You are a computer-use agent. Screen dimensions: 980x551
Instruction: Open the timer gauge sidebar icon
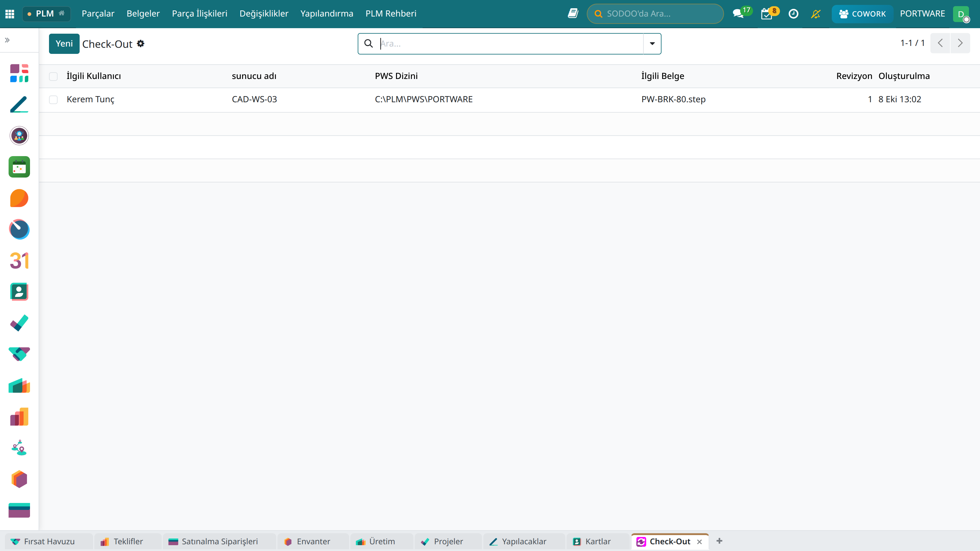pos(19,229)
